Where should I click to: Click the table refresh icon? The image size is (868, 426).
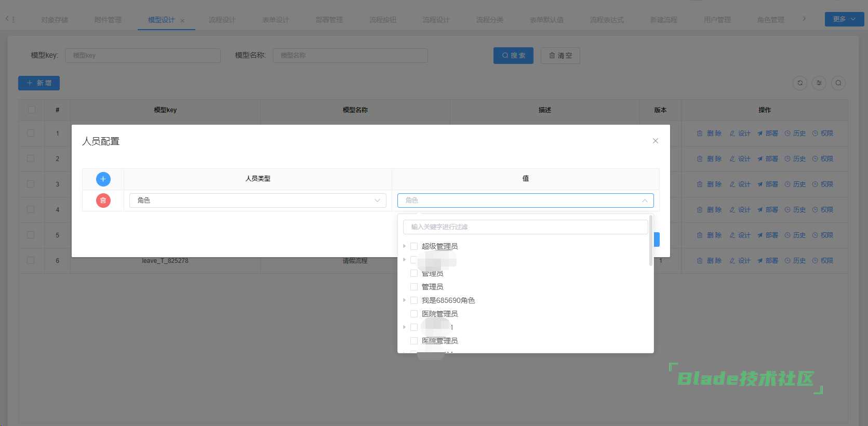point(800,83)
